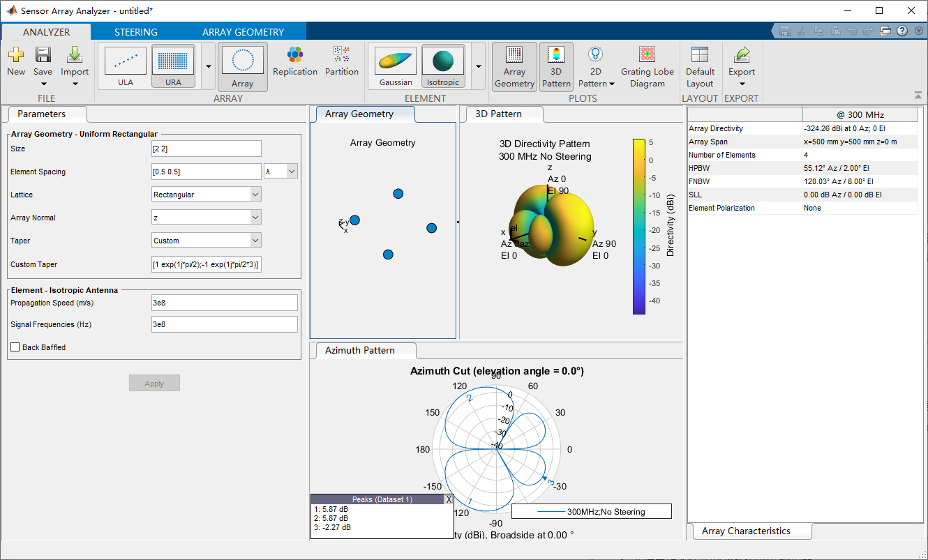Enable the Back Baffled checkbox
928x560 pixels.
(x=15, y=347)
